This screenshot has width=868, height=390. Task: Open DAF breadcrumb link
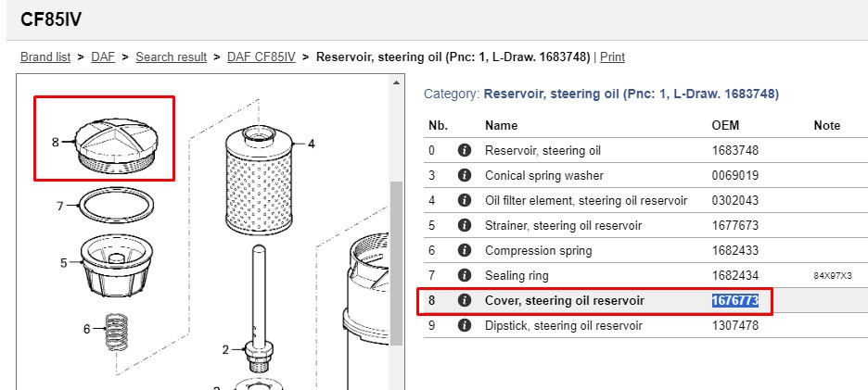pyautogui.click(x=103, y=57)
